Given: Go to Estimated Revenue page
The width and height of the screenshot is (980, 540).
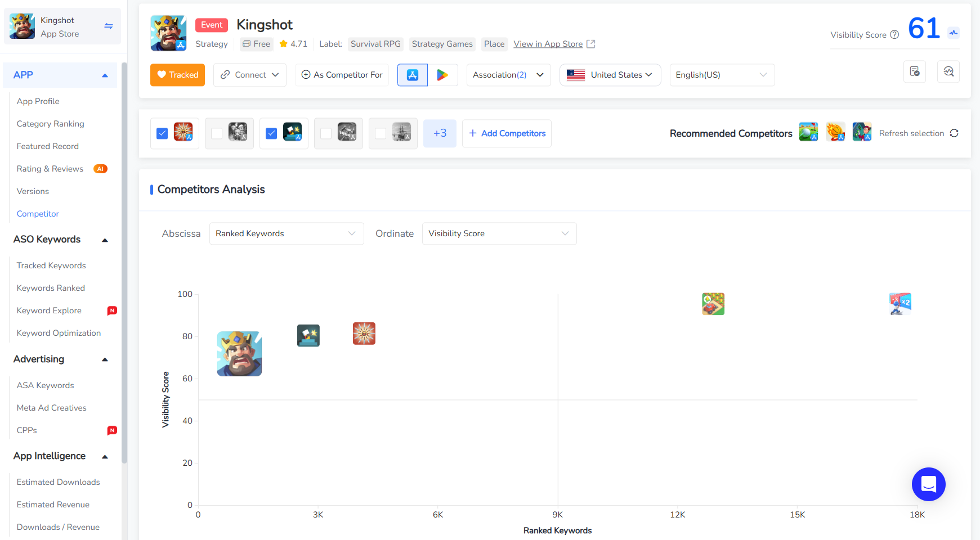Looking at the screenshot, I should point(53,505).
